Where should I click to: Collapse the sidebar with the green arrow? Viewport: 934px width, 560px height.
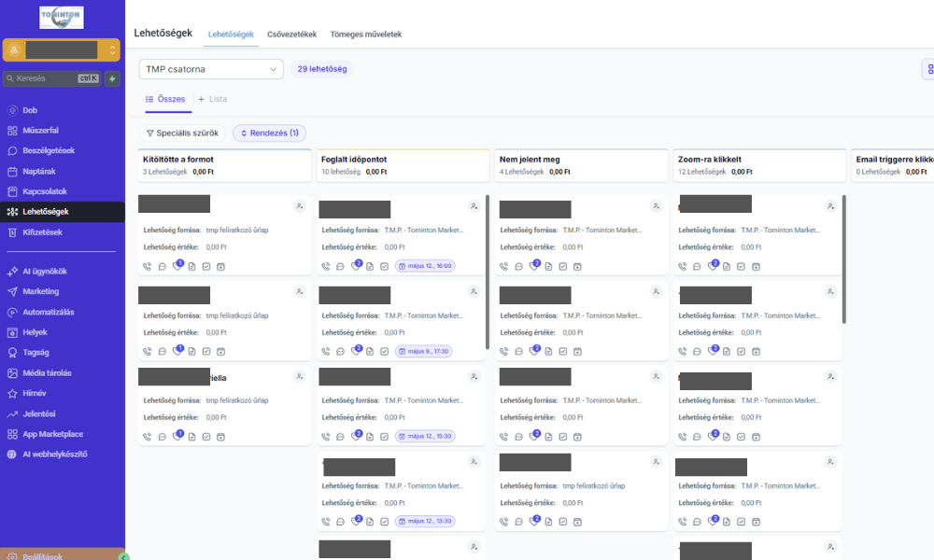[123, 556]
